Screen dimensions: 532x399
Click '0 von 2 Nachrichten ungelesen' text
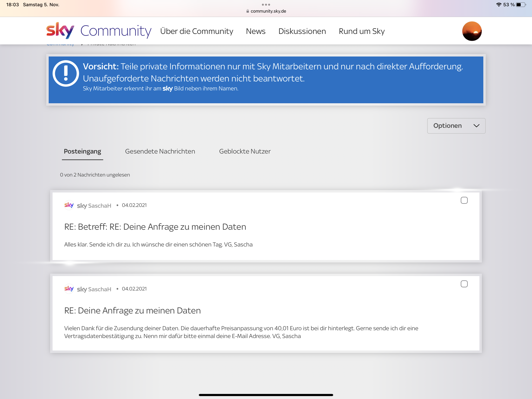point(95,175)
